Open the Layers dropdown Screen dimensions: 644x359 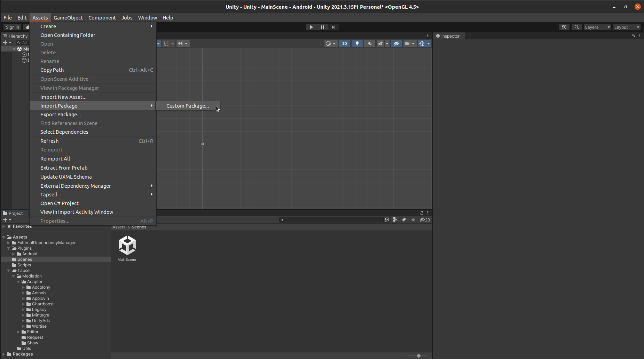click(597, 27)
